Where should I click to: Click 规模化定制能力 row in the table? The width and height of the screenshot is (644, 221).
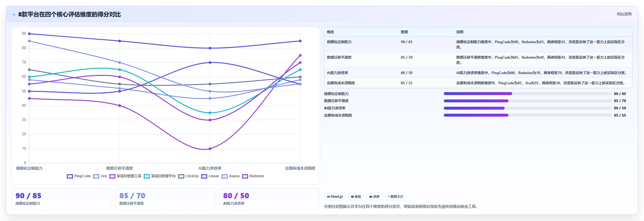478,44
